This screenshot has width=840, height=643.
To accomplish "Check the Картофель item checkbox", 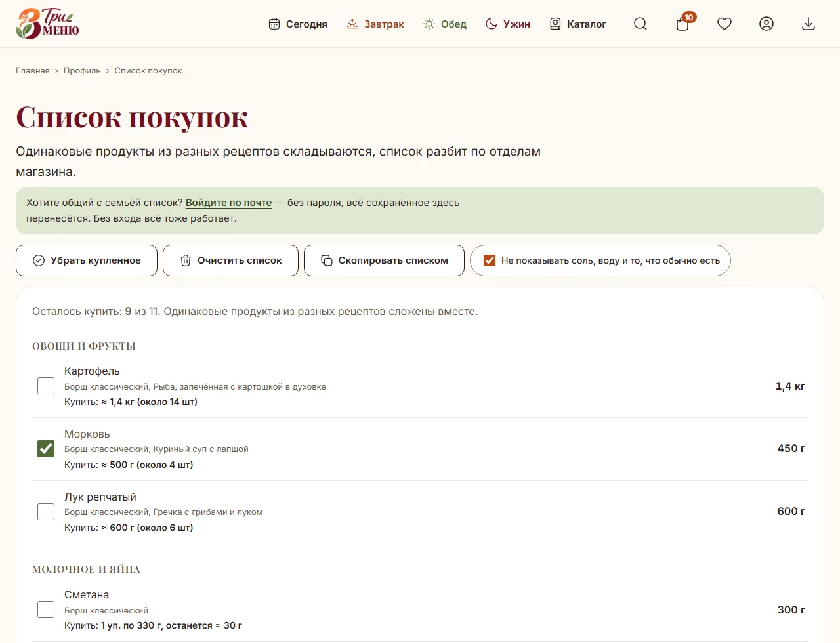I will pos(46,386).
